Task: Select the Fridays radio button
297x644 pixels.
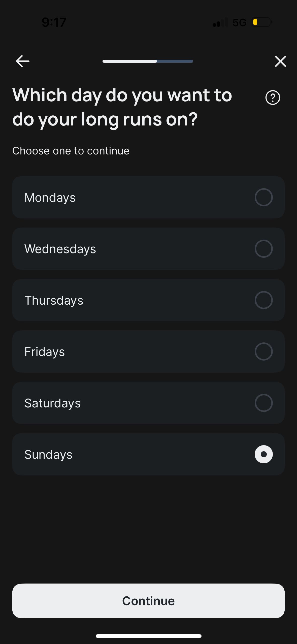Action: coord(263,351)
